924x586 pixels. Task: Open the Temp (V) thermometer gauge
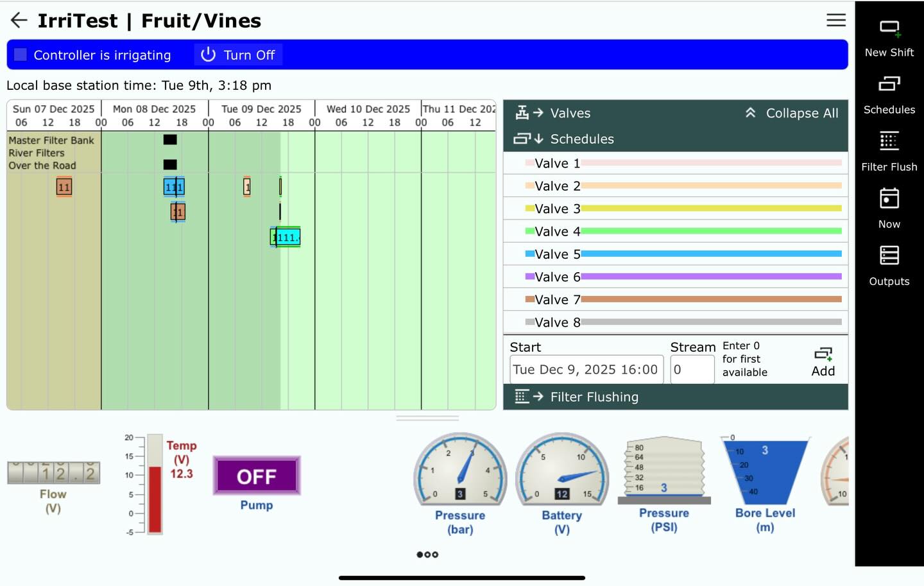(x=160, y=485)
